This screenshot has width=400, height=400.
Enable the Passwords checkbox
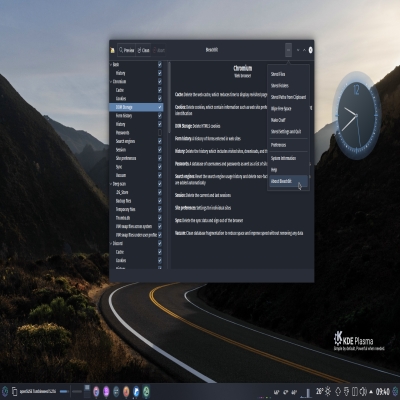click(x=160, y=133)
